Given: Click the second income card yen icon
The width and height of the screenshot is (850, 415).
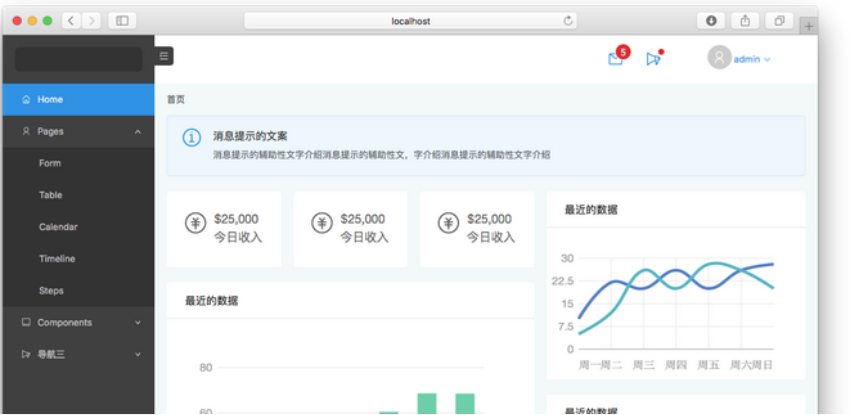Looking at the screenshot, I should tap(321, 223).
